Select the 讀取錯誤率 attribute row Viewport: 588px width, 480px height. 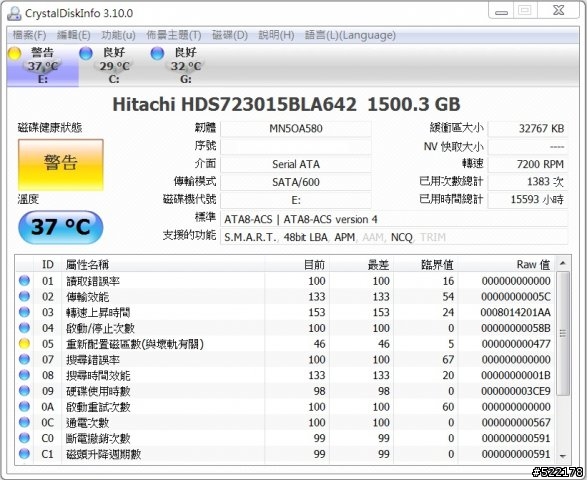(x=286, y=281)
